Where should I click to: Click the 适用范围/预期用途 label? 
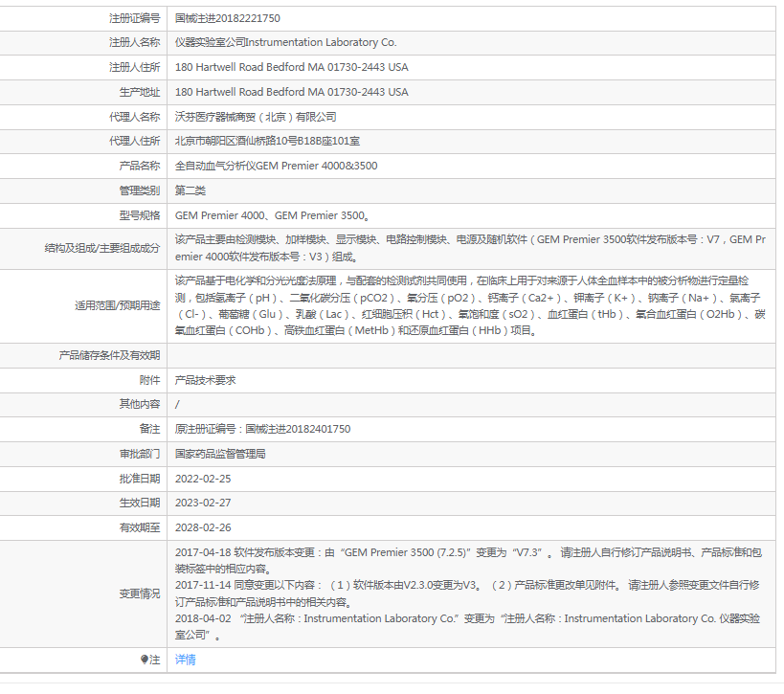[118, 305]
